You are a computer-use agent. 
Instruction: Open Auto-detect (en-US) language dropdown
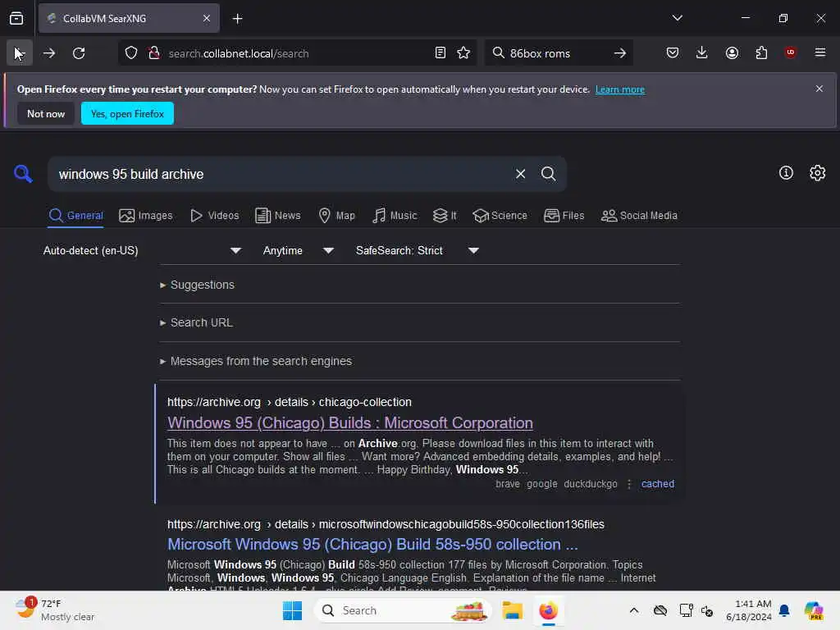coord(142,251)
